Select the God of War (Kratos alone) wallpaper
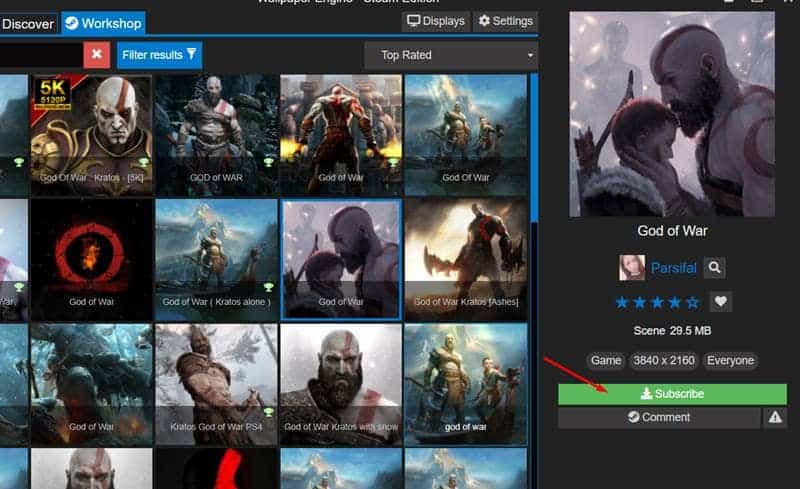800x489 pixels. tap(216, 260)
